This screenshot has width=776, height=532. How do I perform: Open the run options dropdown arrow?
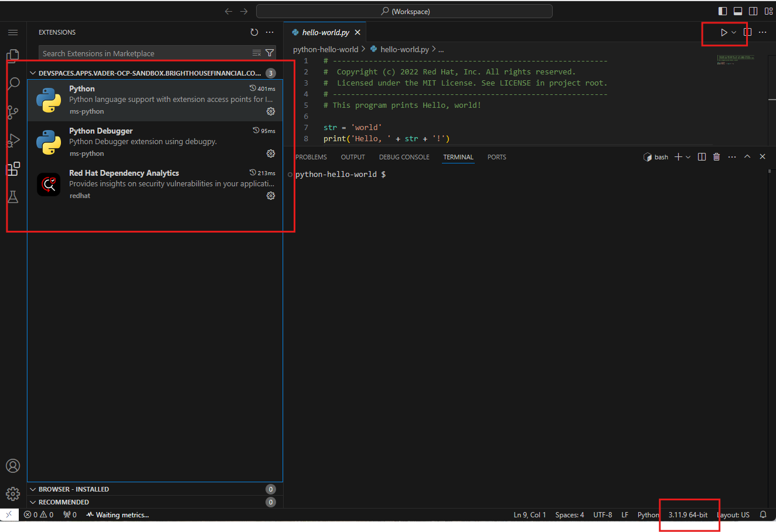point(734,32)
